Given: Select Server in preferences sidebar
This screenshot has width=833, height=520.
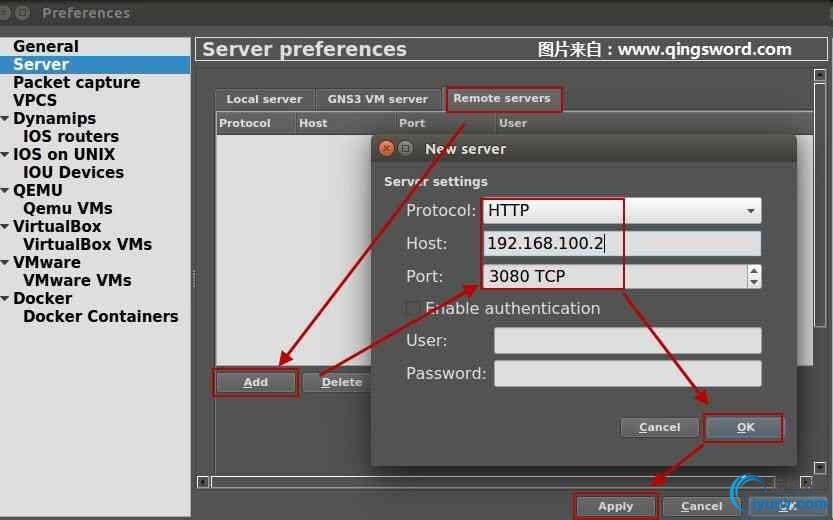Looking at the screenshot, I should click(95, 64).
